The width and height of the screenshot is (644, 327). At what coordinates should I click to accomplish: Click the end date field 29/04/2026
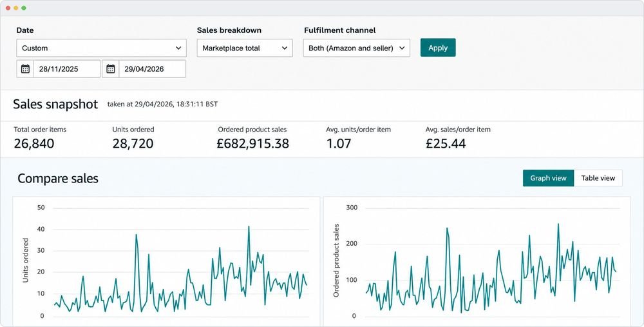(x=153, y=69)
